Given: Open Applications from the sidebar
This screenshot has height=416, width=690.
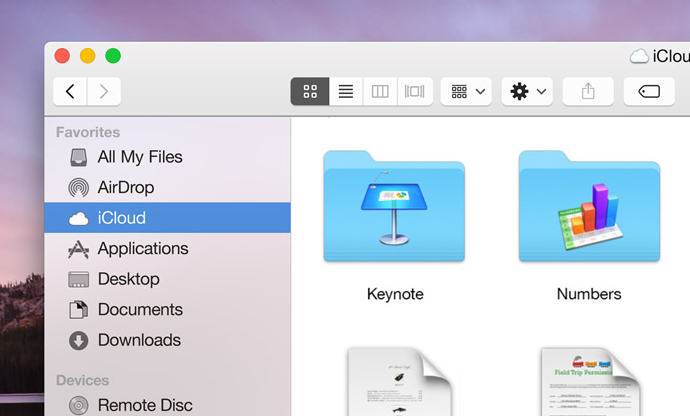Looking at the screenshot, I should pyautogui.click(x=167, y=249).
